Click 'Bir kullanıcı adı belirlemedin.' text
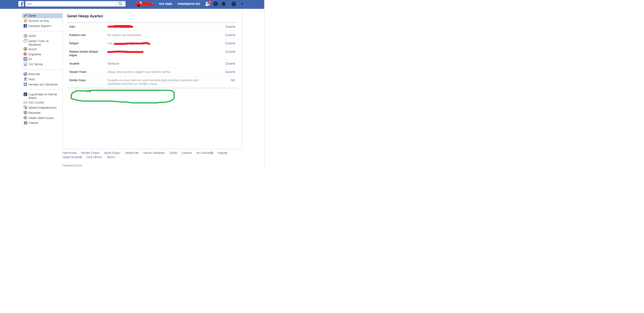644x313 pixels. coord(124,35)
